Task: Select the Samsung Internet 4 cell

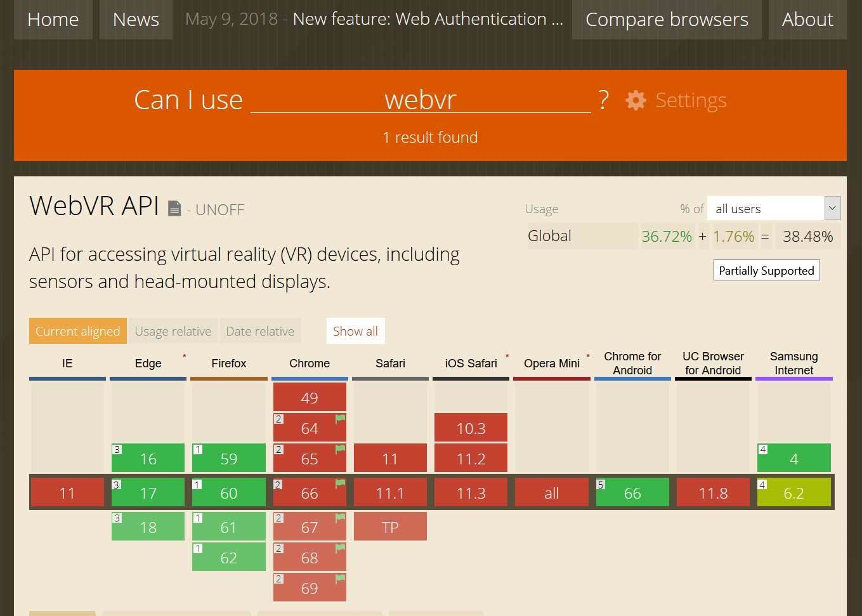Action: click(794, 459)
